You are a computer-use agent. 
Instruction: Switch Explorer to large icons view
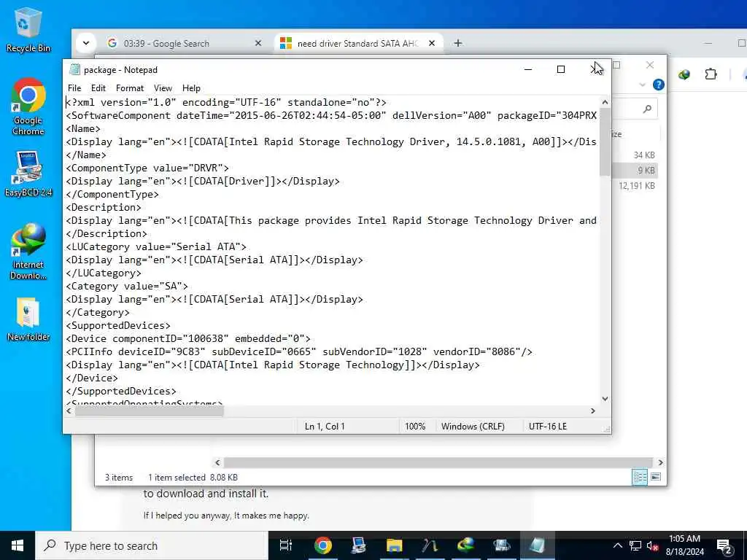tap(656, 477)
